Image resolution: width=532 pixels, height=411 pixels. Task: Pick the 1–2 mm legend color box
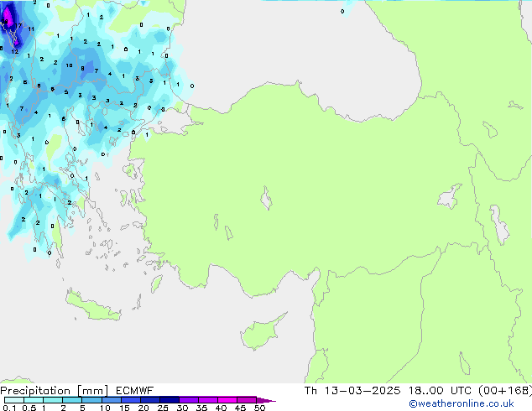pyautogui.click(x=53, y=400)
